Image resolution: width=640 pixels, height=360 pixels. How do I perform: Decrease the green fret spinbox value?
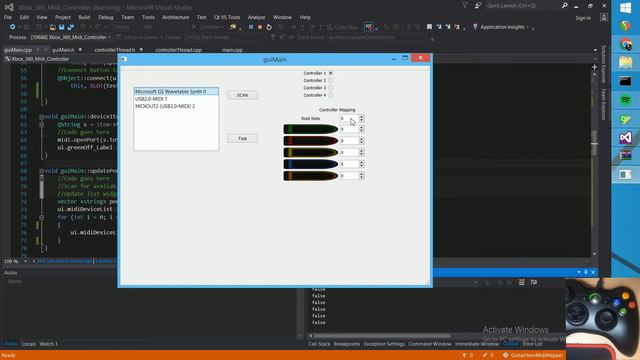(361, 131)
